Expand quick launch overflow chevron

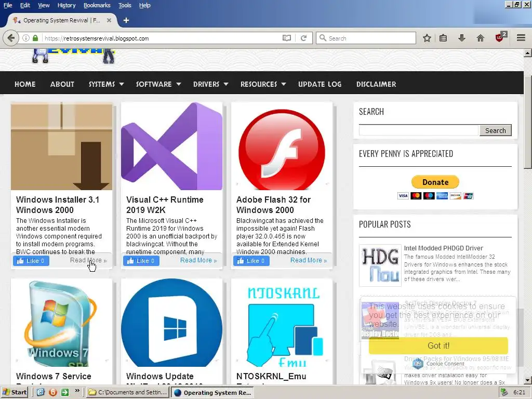point(77,391)
